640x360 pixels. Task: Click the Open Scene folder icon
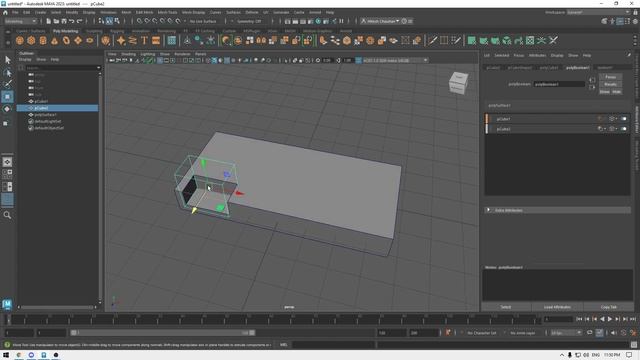(56, 21)
